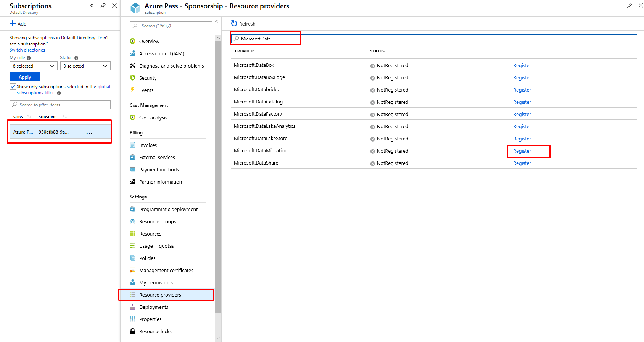
Task: Click the My permissions person icon
Action: tap(132, 282)
